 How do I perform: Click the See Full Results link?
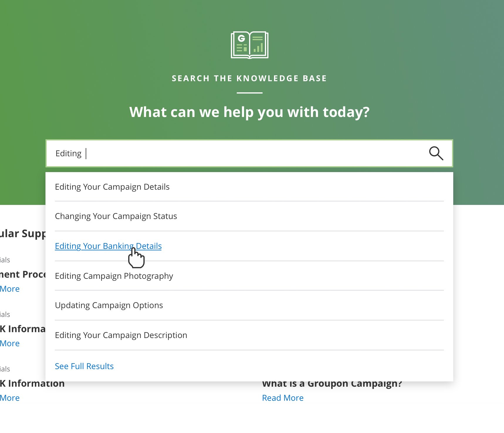pos(84,366)
